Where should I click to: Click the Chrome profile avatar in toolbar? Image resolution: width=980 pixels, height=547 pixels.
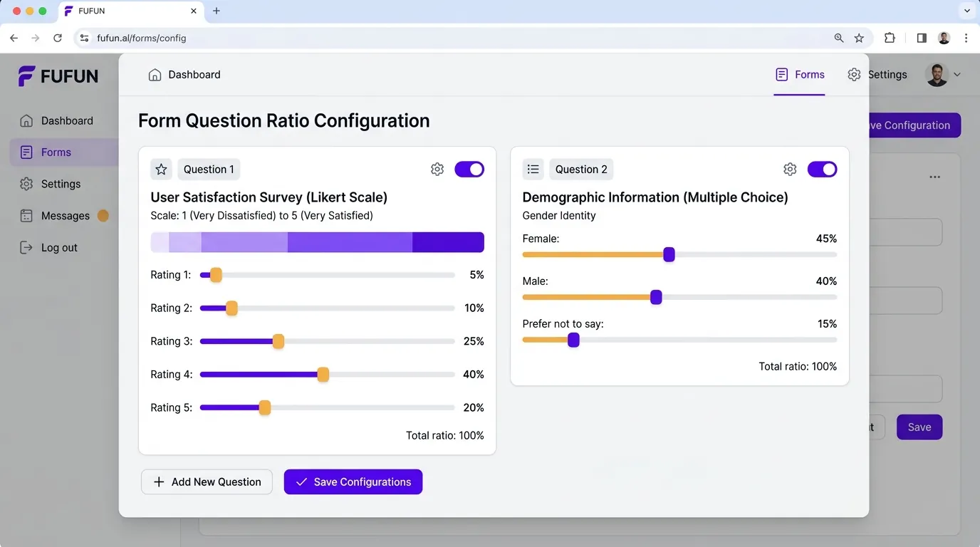(944, 38)
